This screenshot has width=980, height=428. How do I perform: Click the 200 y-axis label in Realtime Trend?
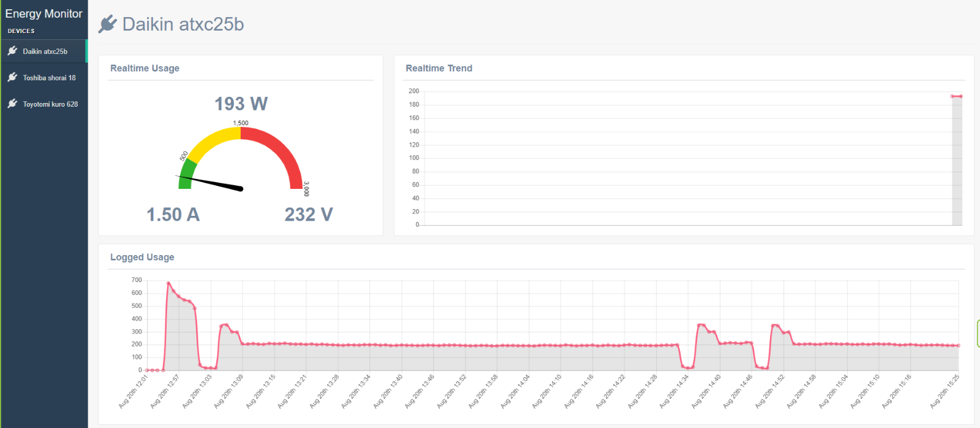414,91
